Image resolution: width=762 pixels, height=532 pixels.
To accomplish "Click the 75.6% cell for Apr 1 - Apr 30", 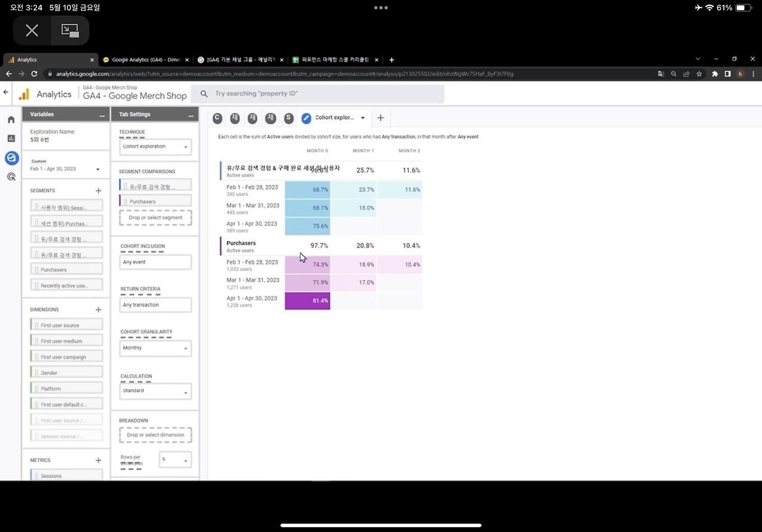I will (308, 226).
